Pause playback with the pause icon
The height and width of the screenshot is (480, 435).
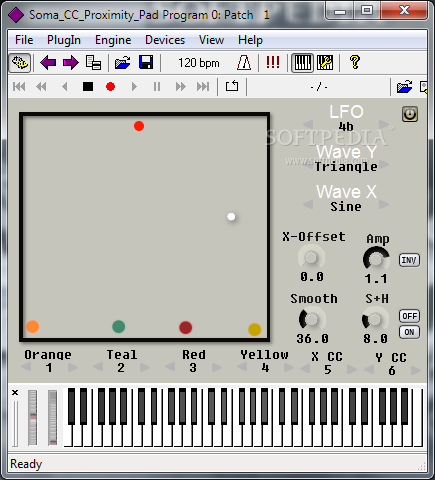click(x=157, y=87)
